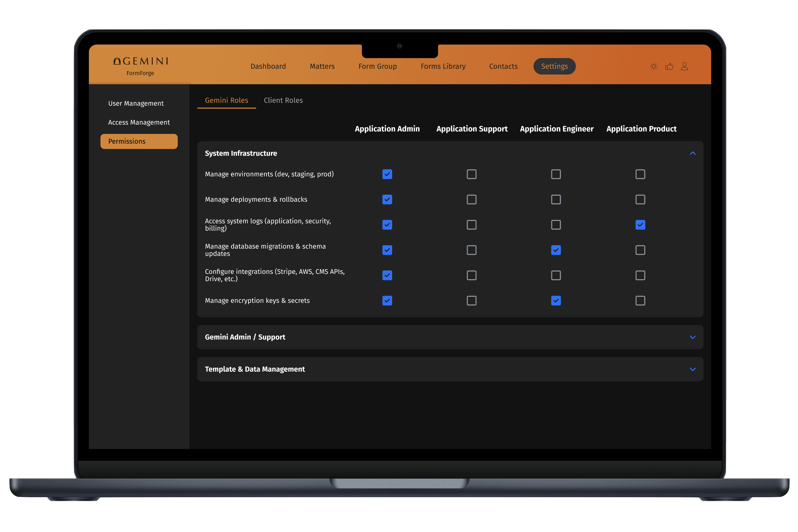798x532 pixels.
Task: Switch to the Client Roles tab
Action: (283, 100)
